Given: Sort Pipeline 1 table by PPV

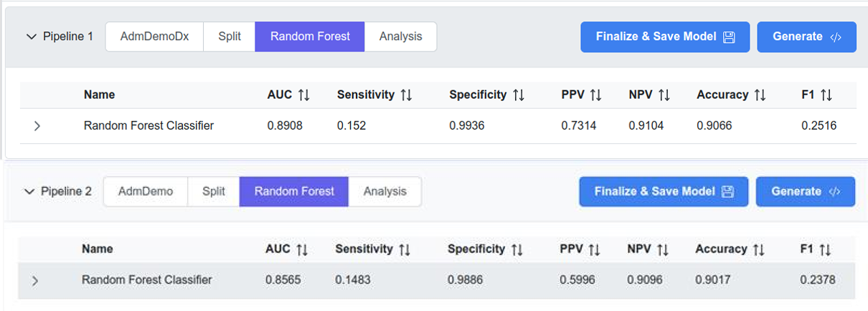Looking at the screenshot, I should (595, 95).
